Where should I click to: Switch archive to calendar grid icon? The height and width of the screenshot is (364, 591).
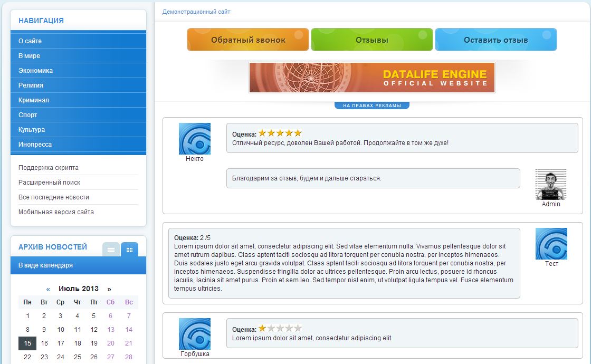click(x=129, y=250)
